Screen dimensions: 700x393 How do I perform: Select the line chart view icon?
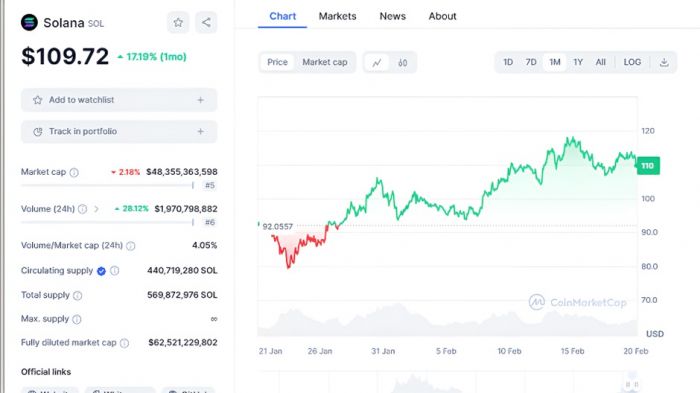click(x=377, y=63)
